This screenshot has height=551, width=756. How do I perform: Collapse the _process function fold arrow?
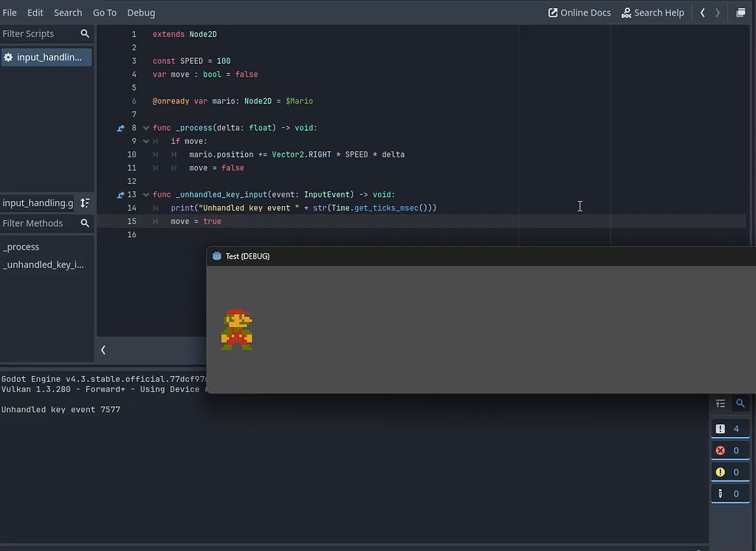(145, 127)
